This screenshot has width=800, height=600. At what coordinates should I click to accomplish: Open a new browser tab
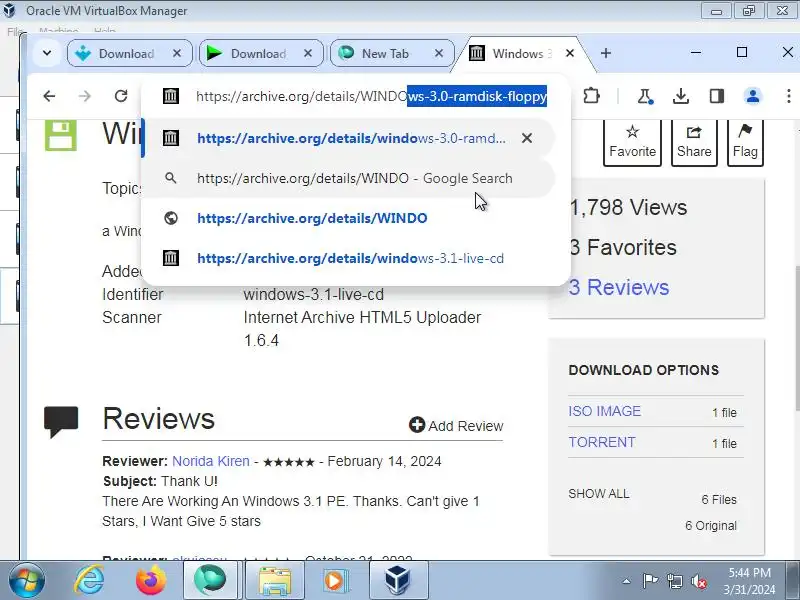point(606,53)
